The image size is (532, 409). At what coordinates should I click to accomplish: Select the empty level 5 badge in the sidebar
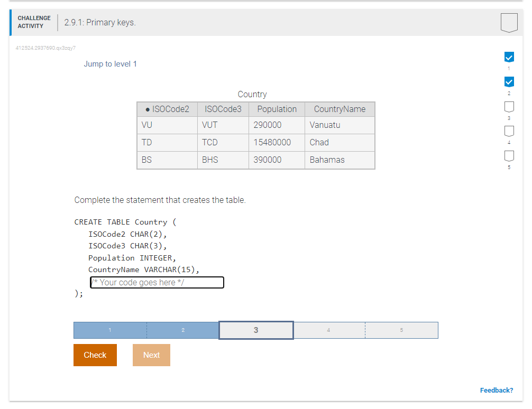click(x=509, y=156)
